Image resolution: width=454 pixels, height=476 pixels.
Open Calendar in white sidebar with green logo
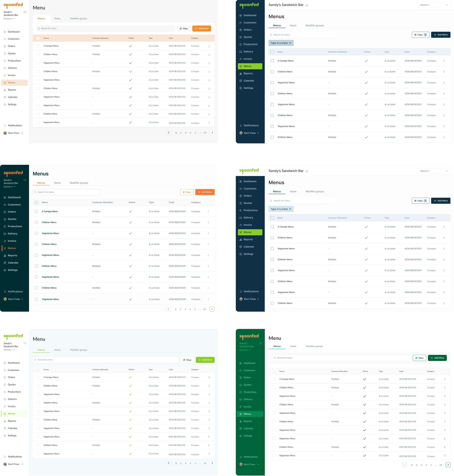[x=13, y=428]
